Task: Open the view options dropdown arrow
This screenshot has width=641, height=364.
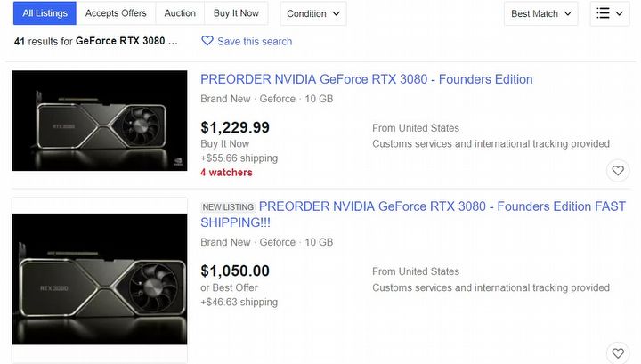Action: coord(621,13)
